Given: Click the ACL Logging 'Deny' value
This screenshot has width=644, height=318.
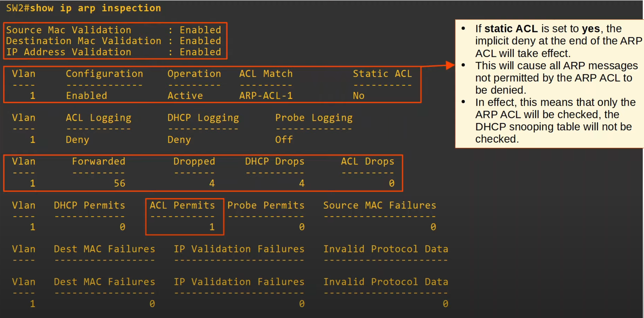Looking at the screenshot, I should point(77,139).
